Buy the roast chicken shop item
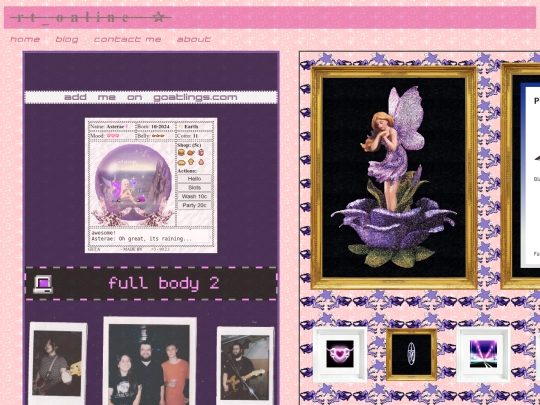The image size is (540, 405). point(191,152)
